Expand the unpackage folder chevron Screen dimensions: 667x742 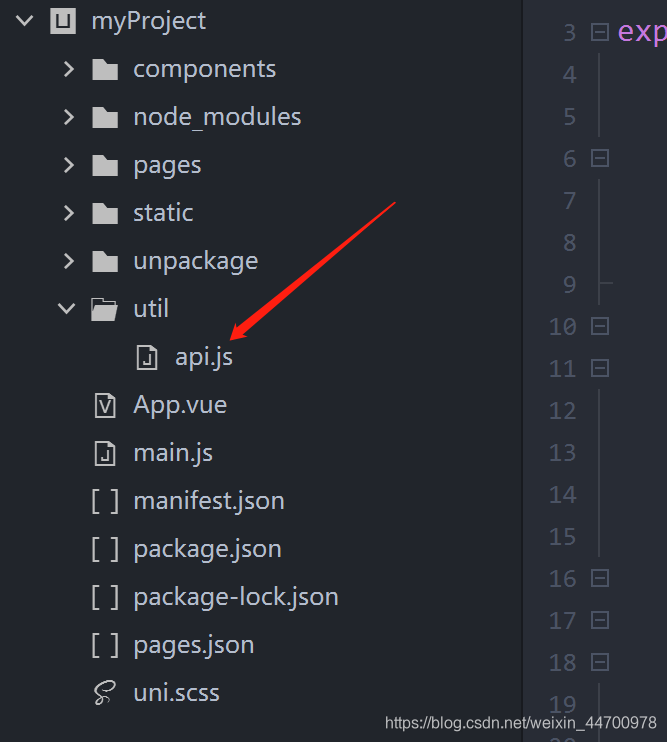[x=69, y=261]
